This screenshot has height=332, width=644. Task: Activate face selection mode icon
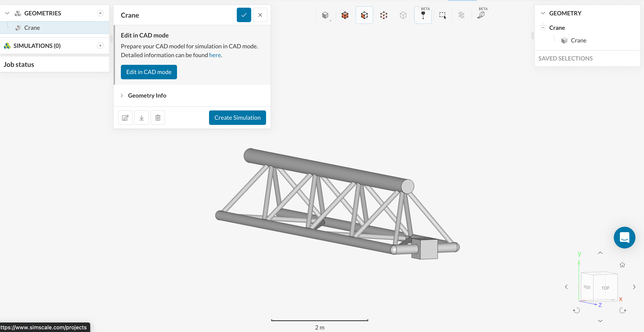[x=364, y=16]
